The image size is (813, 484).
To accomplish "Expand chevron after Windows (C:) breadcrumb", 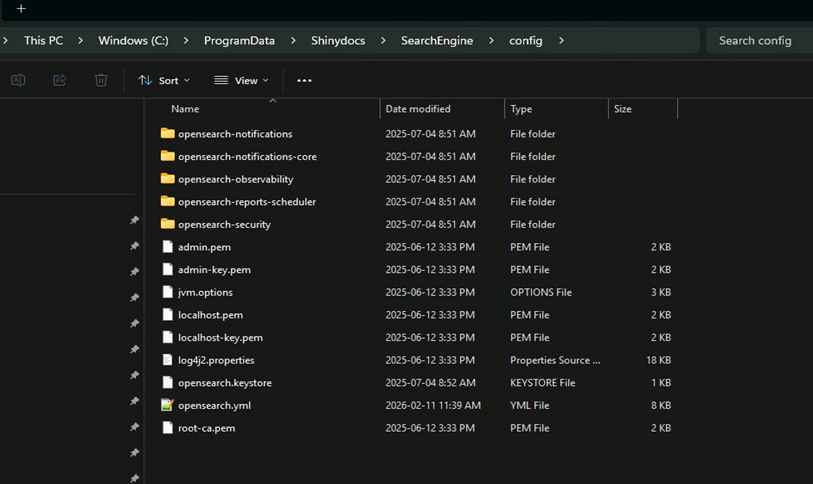I will (x=186, y=40).
